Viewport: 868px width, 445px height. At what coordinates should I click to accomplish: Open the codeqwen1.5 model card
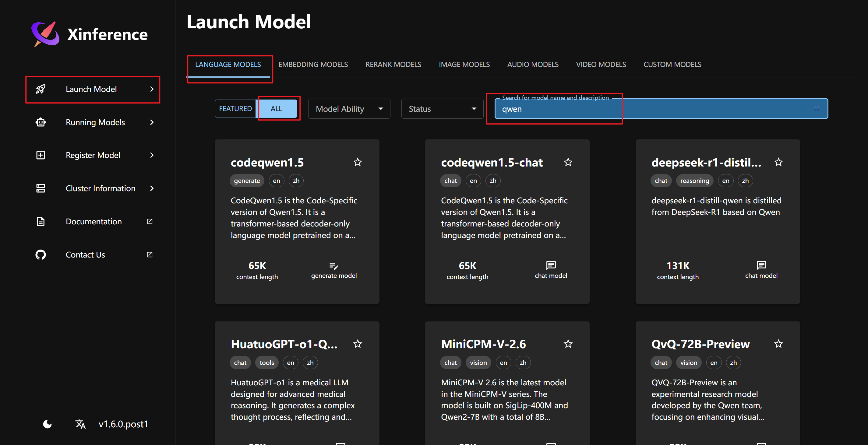297,221
